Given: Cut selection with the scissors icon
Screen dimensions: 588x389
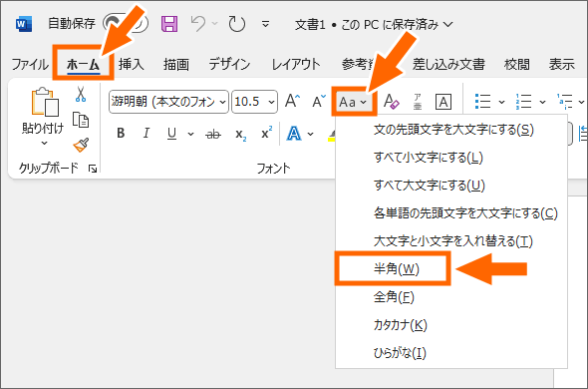Looking at the screenshot, I should pos(81,94).
